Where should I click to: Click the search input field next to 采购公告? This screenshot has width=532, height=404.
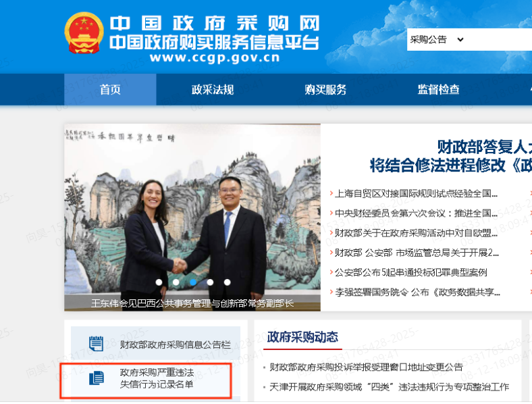tap(499, 40)
